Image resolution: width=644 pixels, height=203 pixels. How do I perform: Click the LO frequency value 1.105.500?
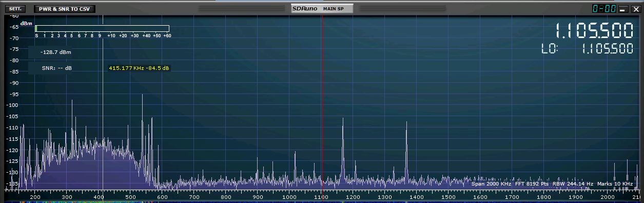(x=607, y=49)
